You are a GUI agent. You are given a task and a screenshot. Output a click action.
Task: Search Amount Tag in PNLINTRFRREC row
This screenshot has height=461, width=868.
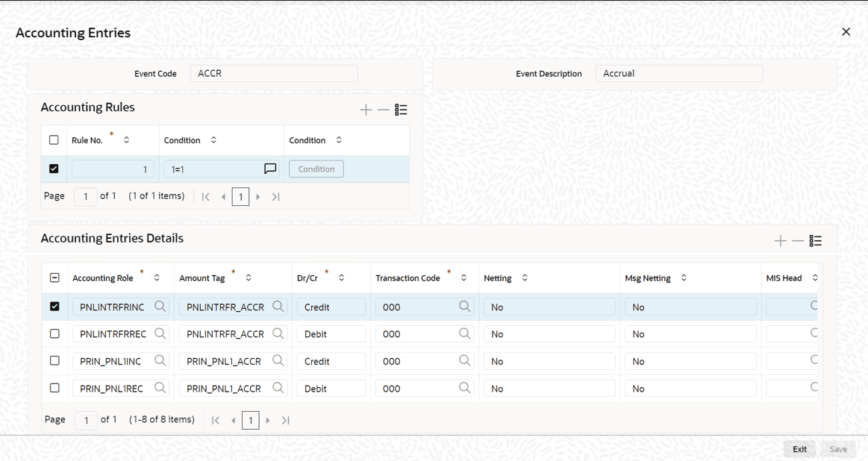pyautogui.click(x=278, y=333)
